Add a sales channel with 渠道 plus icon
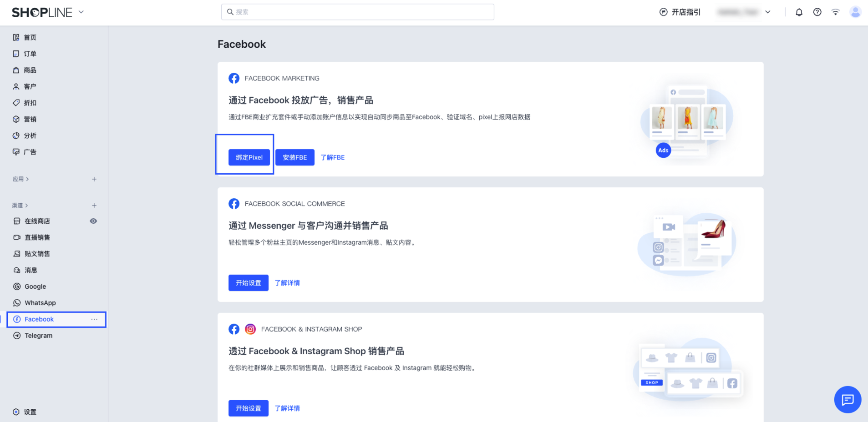Screen dimensions: 868x422 click(x=94, y=206)
